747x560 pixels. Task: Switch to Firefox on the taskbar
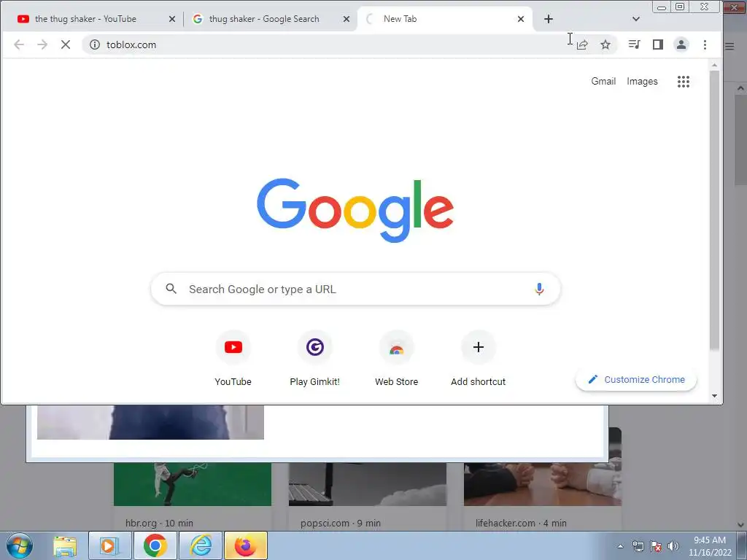(x=245, y=545)
